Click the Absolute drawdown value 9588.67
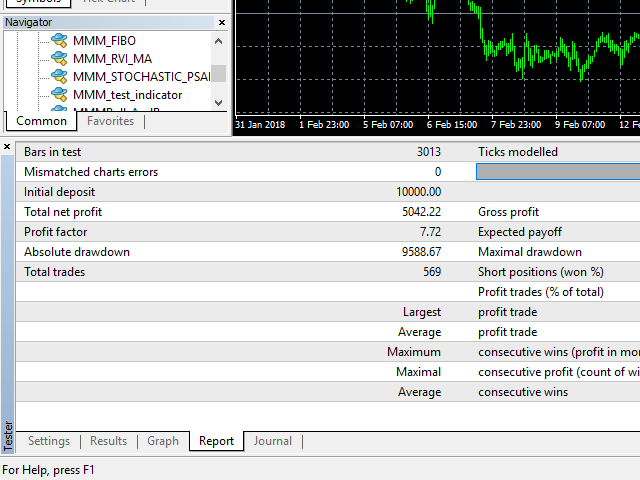The width and height of the screenshot is (640, 480). pos(421,252)
